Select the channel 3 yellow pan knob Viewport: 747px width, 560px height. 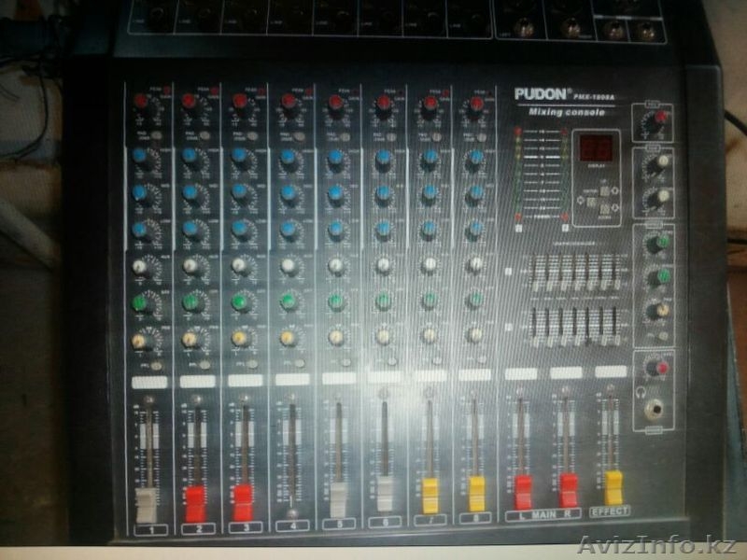[x=240, y=338]
